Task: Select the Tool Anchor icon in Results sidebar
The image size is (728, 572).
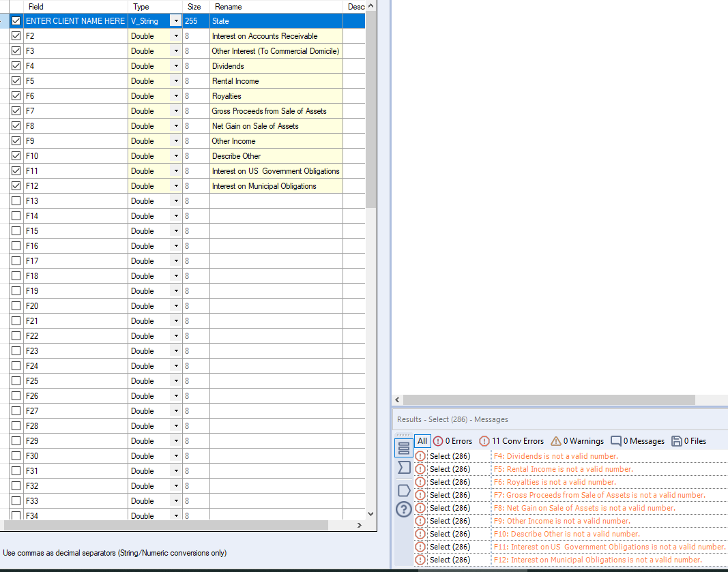Action: [x=404, y=490]
